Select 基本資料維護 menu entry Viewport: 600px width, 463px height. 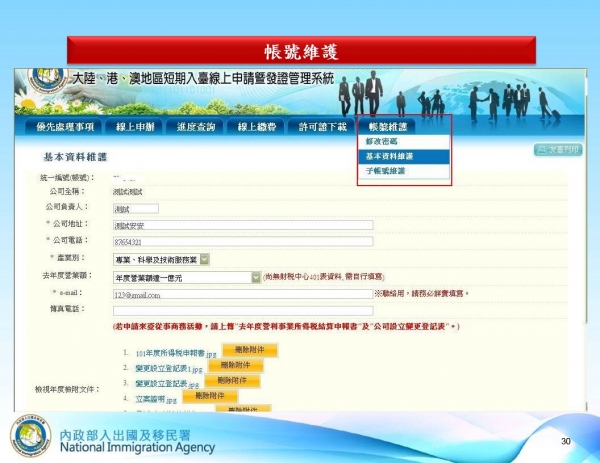point(390,157)
